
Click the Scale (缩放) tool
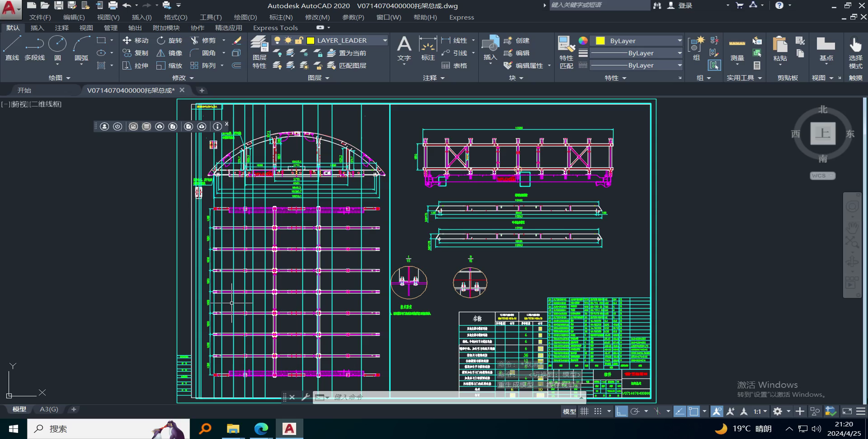[x=170, y=66]
